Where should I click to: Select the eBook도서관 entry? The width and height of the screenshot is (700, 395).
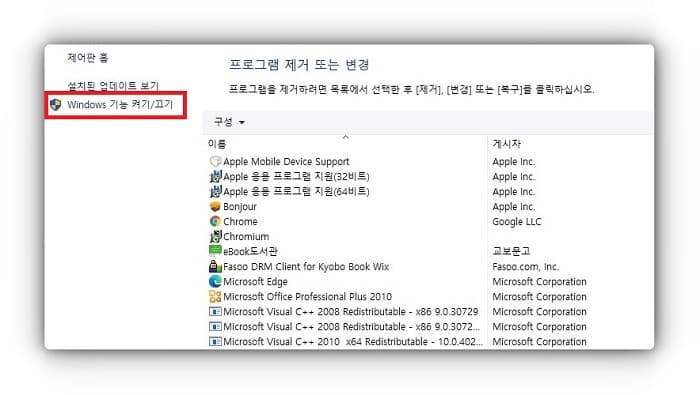[x=250, y=251]
